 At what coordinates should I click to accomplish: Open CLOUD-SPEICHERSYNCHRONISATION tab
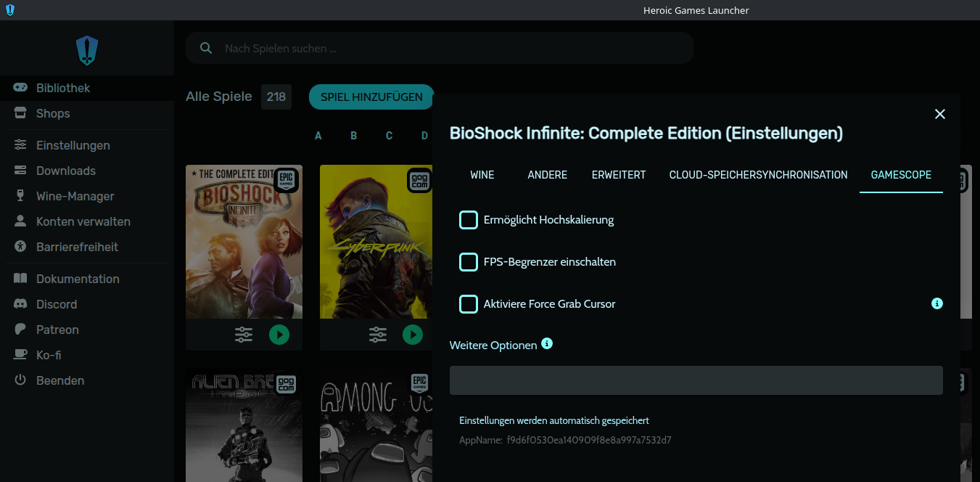[759, 175]
